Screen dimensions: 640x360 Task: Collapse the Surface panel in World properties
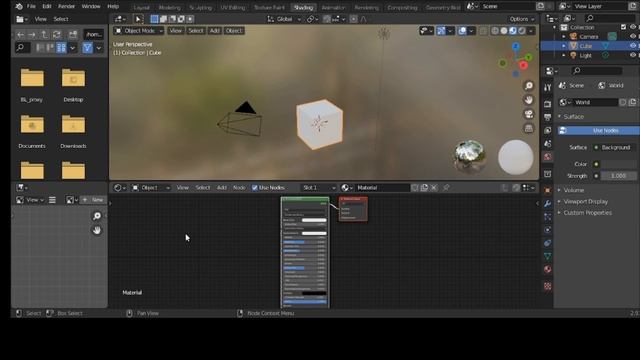tap(573, 117)
